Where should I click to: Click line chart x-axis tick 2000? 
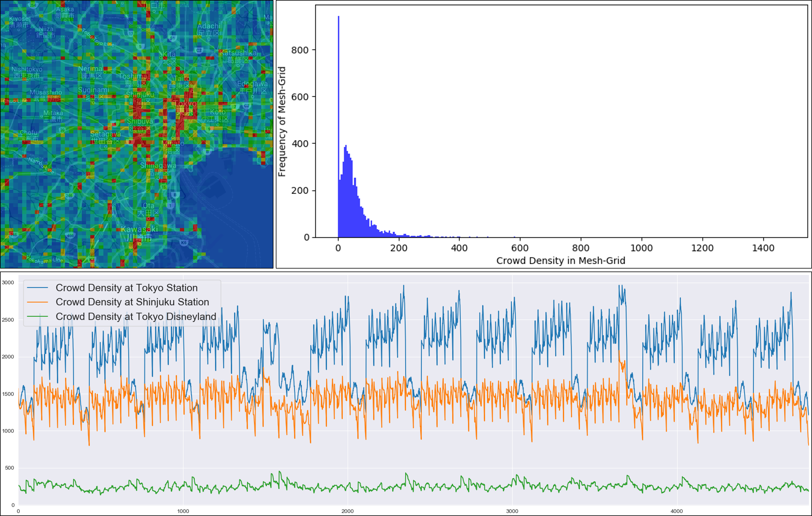[347, 511]
